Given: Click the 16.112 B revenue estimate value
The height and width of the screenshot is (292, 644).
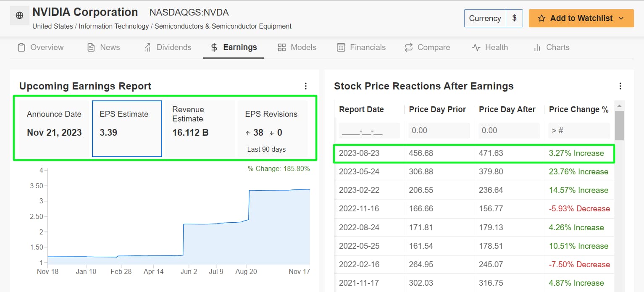Looking at the screenshot, I should (x=190, y=133).
